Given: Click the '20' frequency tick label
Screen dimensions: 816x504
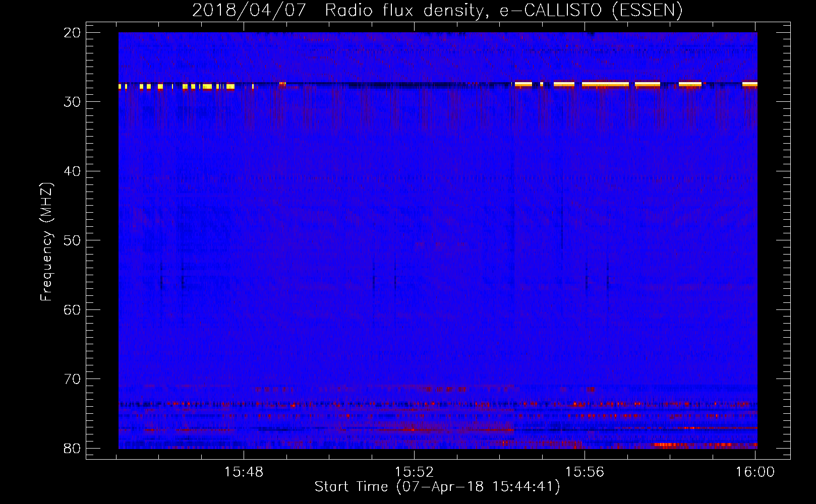Looking at the screenshot, I should (72, 33).
